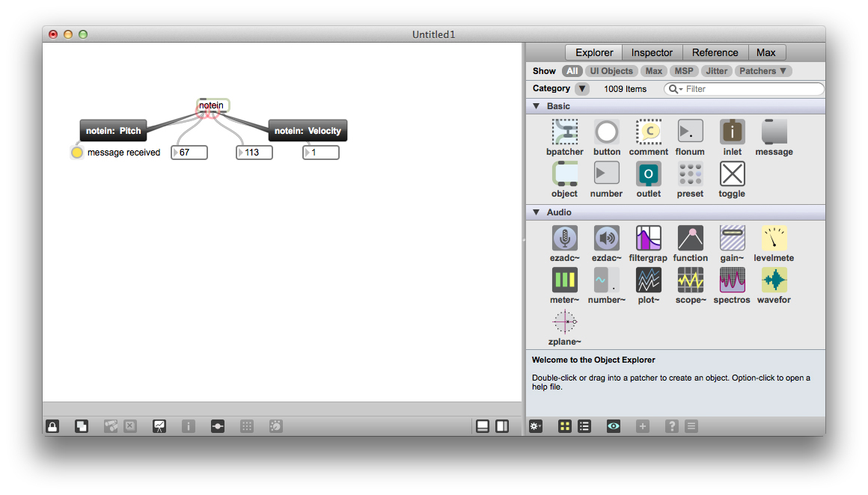The width and height of the screenshot is (868, 495).
Task: Select the spectroscope~ icon
Action: point(732,280)
